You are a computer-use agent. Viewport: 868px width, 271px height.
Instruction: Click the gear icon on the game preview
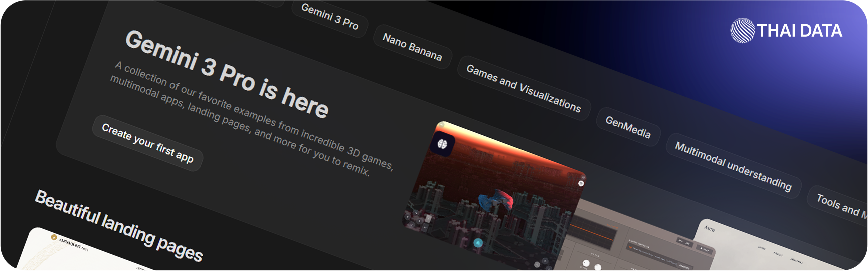coord(581,183)
